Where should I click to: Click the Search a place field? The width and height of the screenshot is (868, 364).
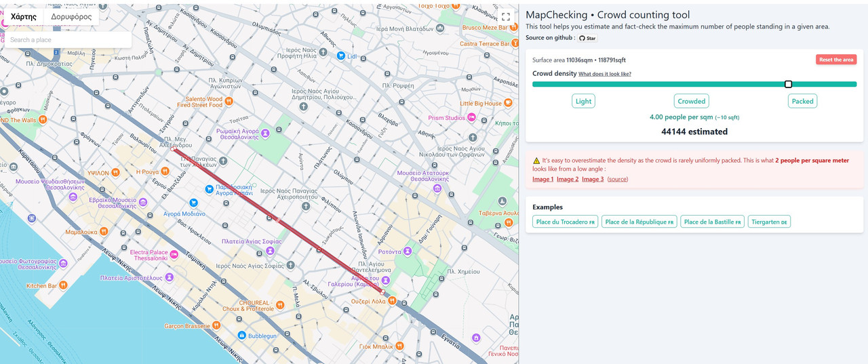(x=68, y=40)
